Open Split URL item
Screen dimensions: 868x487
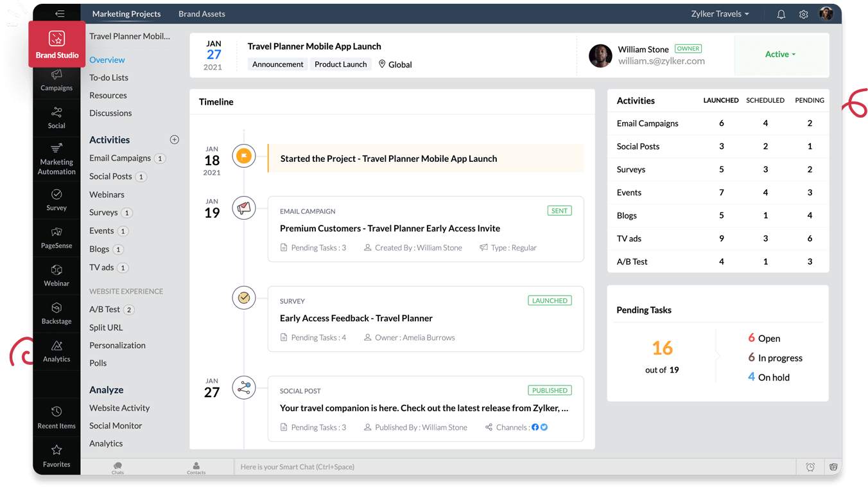[x=106, y=328]
